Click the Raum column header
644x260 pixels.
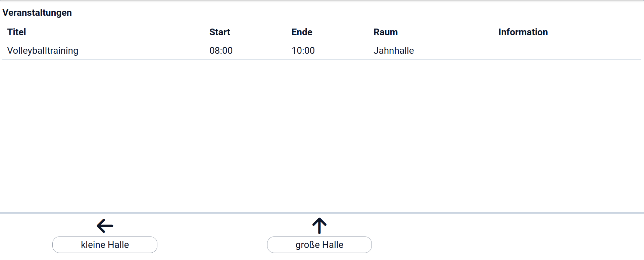(x=385, y=32)
